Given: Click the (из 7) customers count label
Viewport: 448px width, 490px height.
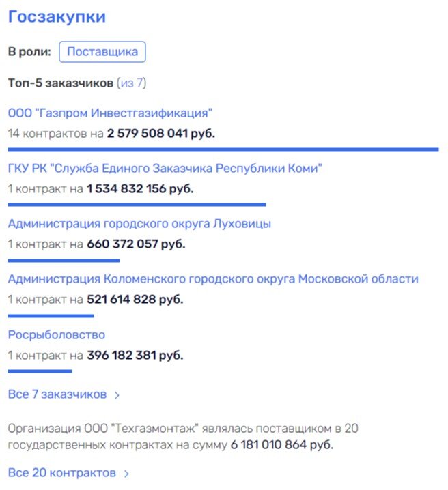Looking at the screenshot, I should click(131, 83).
